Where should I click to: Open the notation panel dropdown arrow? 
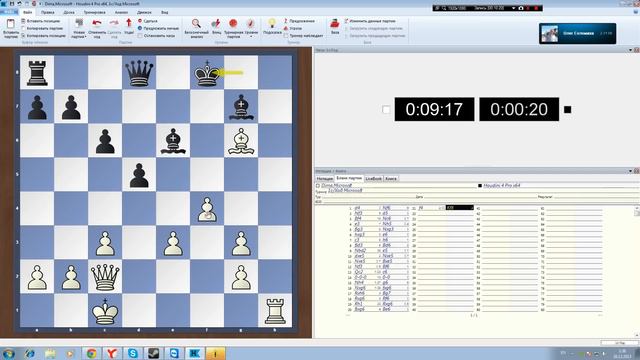[630, 171]
